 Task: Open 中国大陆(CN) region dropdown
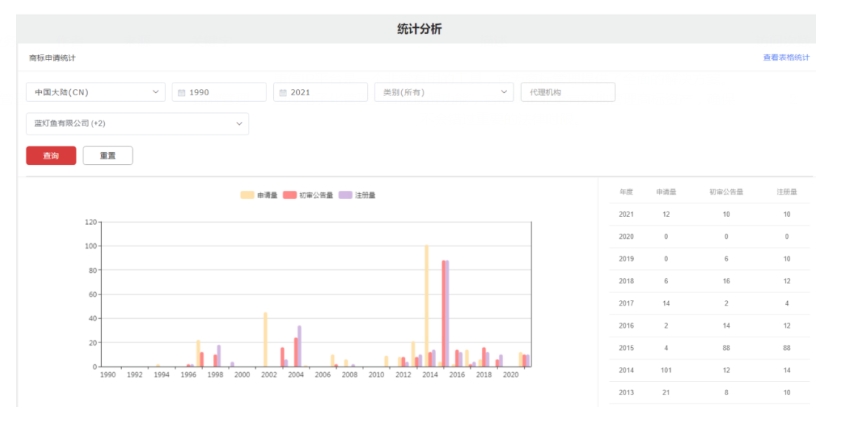tap(95, 93)
